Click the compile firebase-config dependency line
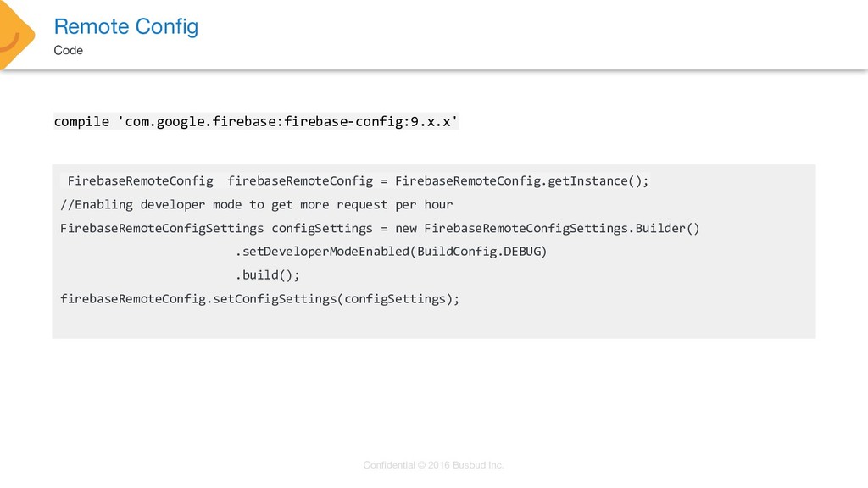This screenshot has width=868, height=488. coord(256,122)
